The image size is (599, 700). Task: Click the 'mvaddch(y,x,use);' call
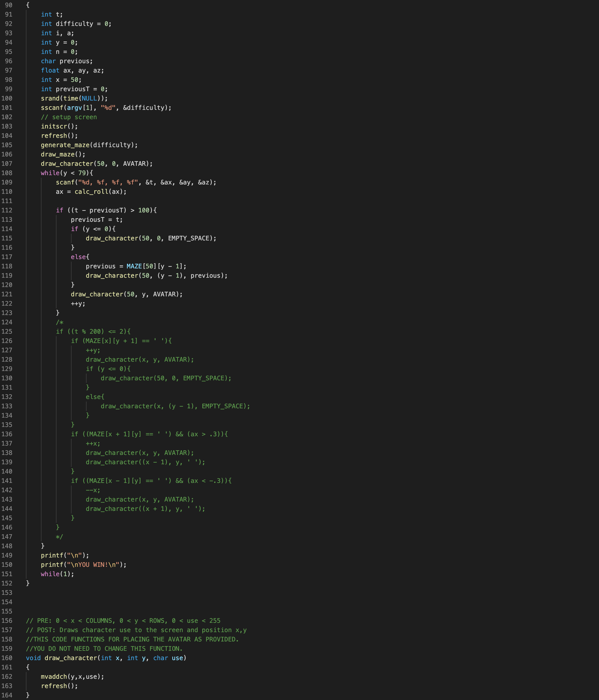(x=72, y=677)
